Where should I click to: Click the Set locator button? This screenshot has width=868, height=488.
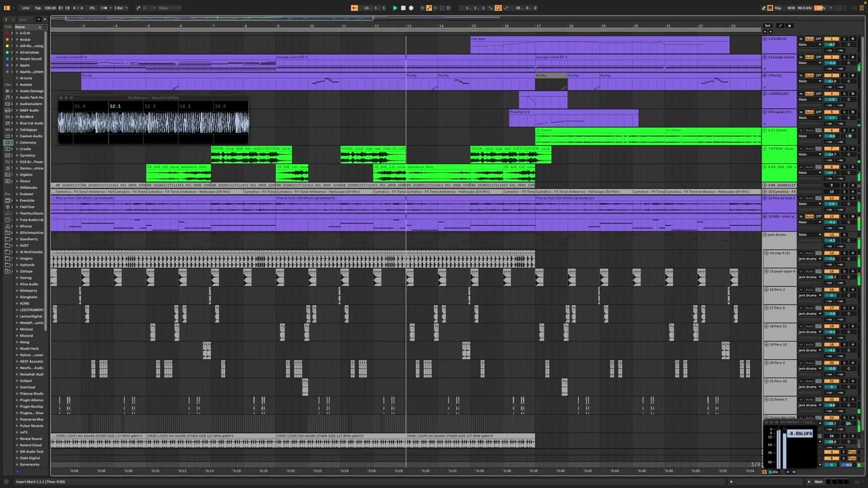point(768,26)
